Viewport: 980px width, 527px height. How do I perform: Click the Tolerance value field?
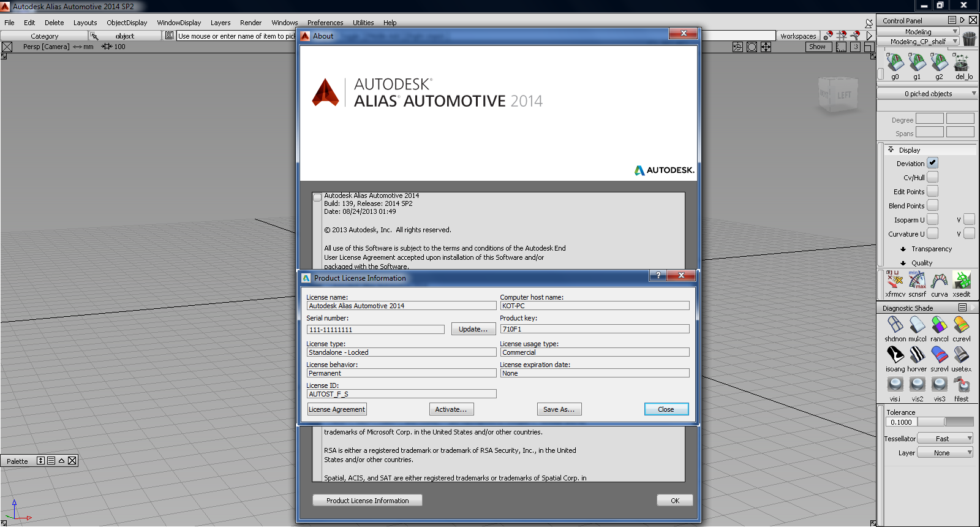(902, 422)
